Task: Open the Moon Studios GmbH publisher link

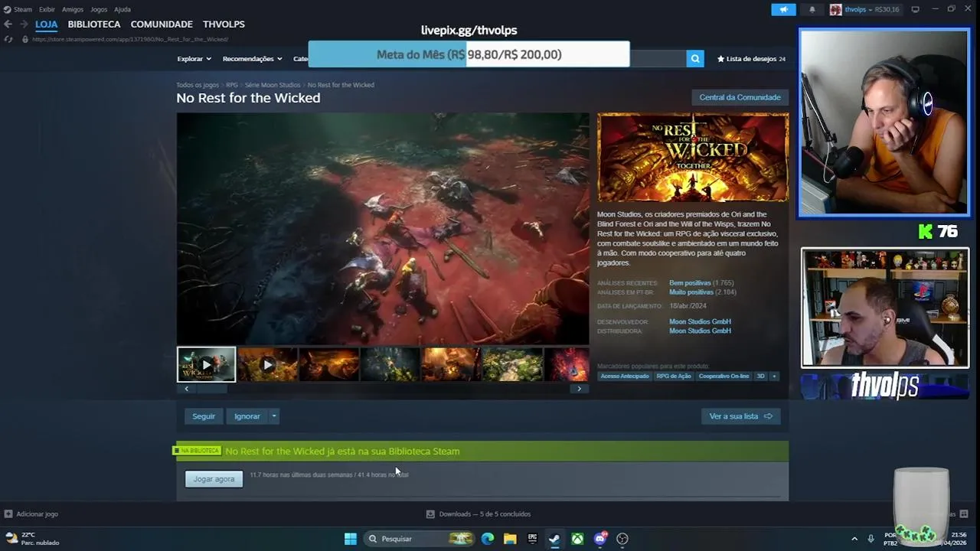Action: coord(700,331)
